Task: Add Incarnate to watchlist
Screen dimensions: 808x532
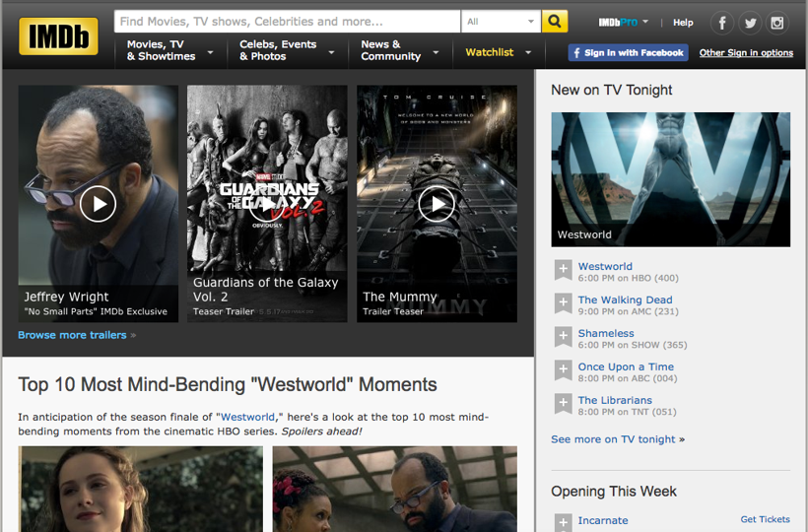Action: pos(564,523)
